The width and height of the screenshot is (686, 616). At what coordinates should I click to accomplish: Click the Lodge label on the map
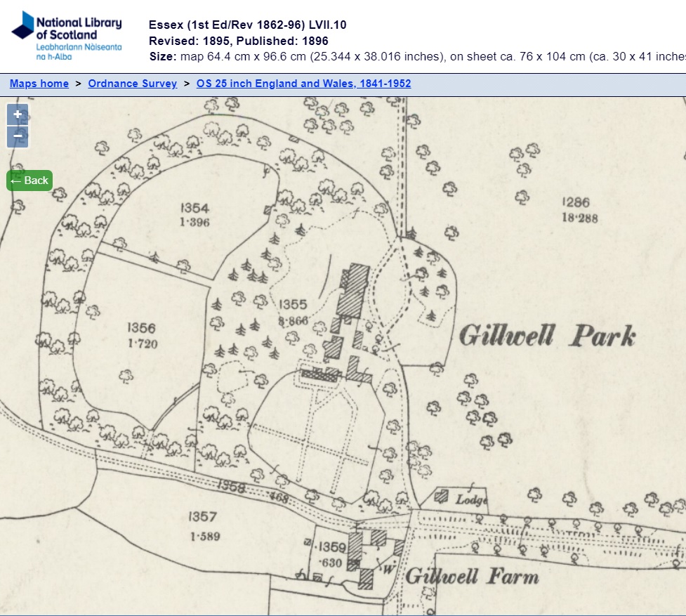click(x=471, y=499)
